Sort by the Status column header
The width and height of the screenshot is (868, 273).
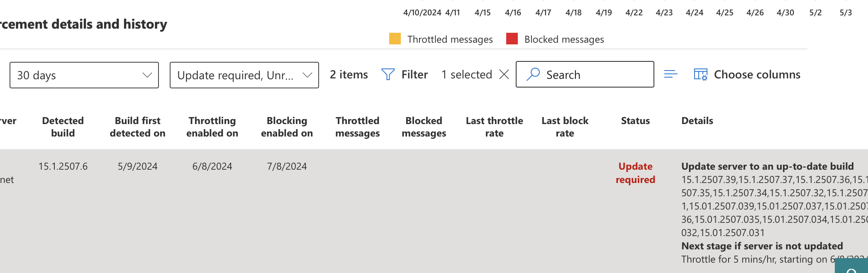pyautogui.click(x=635, y=121)
